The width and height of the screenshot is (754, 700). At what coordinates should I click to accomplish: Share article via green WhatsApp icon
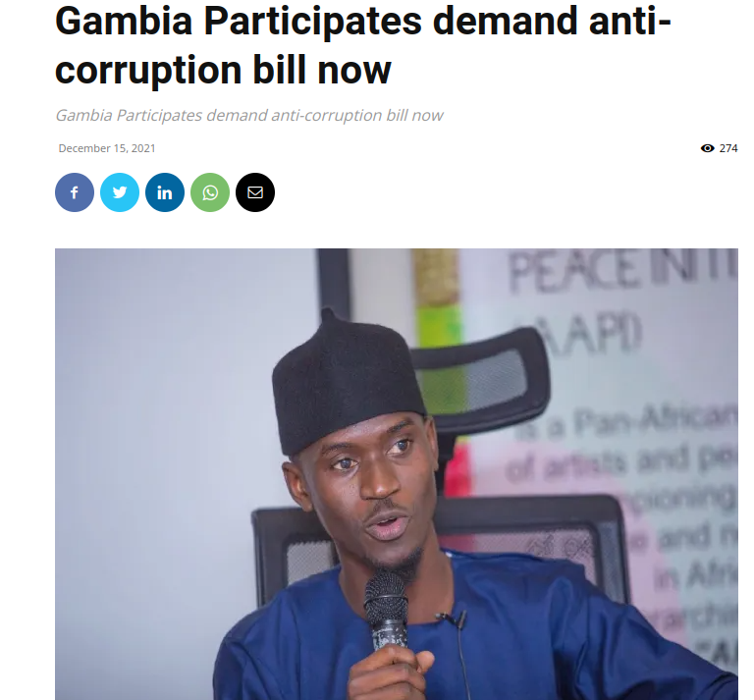click(x=210, y=192)
